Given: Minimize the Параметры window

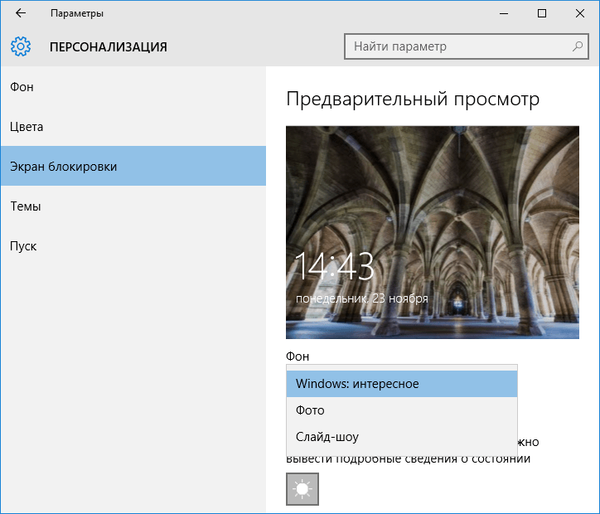Looking at the screenshot, I should (x=504, y=13).
